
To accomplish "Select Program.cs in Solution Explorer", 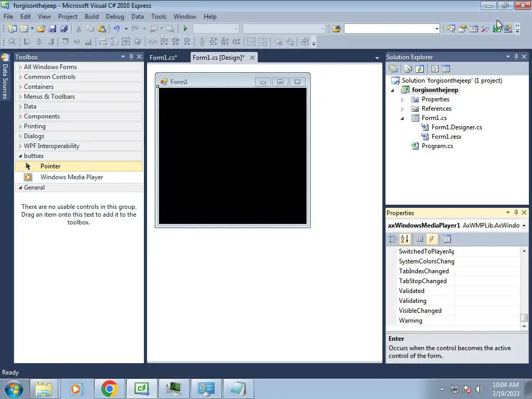I will pyautogui.click(x=437, y=146).
